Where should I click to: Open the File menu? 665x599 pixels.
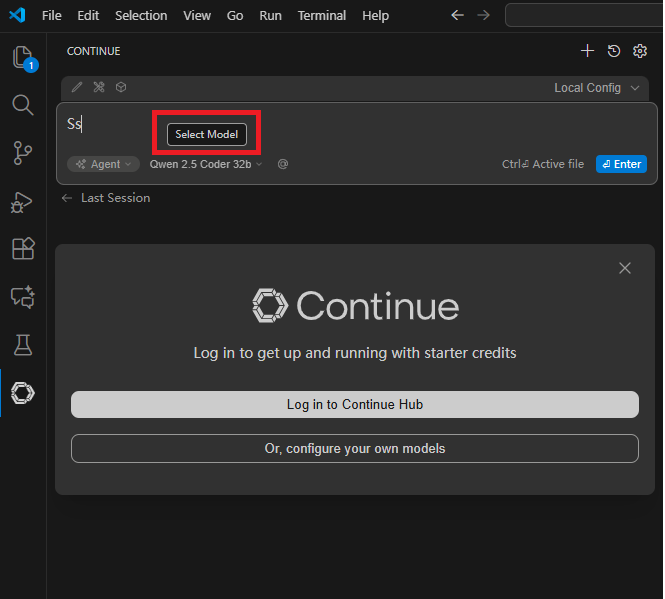(52, 16)
